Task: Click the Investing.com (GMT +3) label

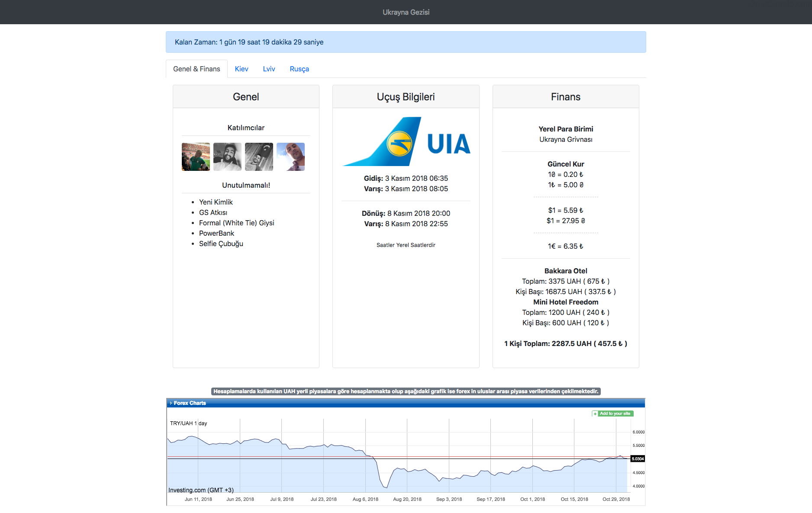Action: [x=201, y=490]
